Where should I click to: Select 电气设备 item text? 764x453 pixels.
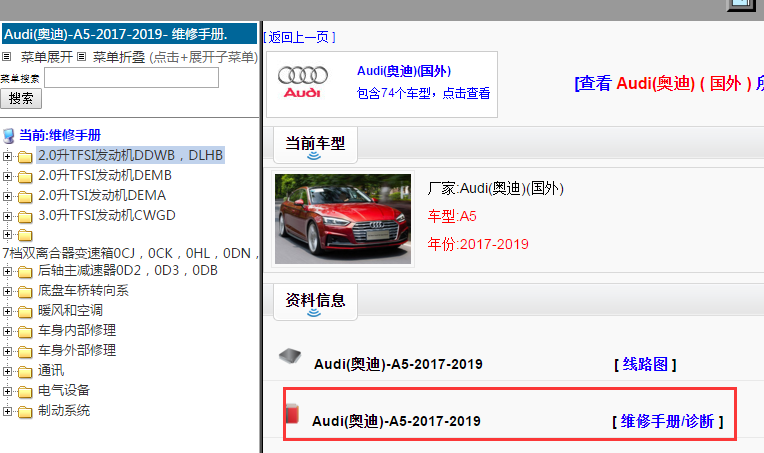[x=64, y=390]
